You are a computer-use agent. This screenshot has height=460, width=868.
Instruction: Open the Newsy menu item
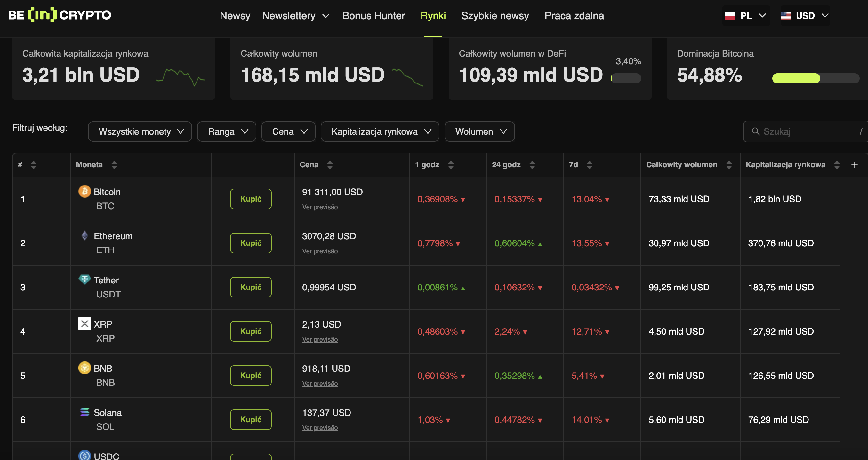235,15
